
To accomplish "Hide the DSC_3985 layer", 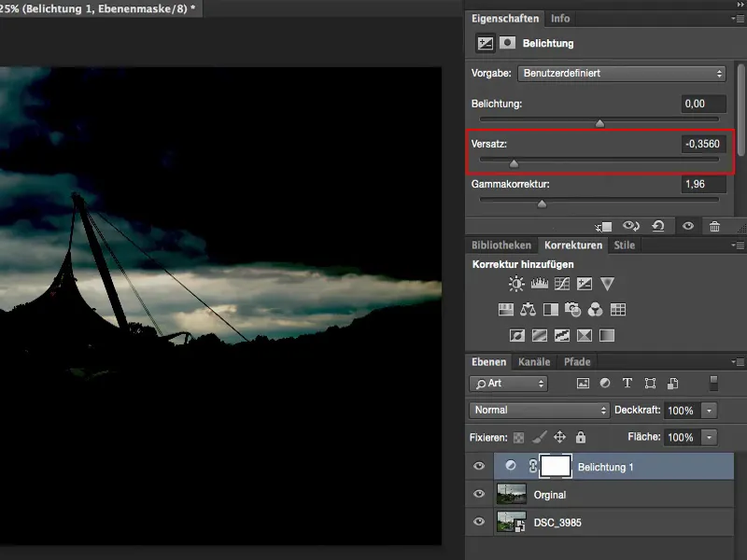I will pyautogui.click(x=480, y=522).
